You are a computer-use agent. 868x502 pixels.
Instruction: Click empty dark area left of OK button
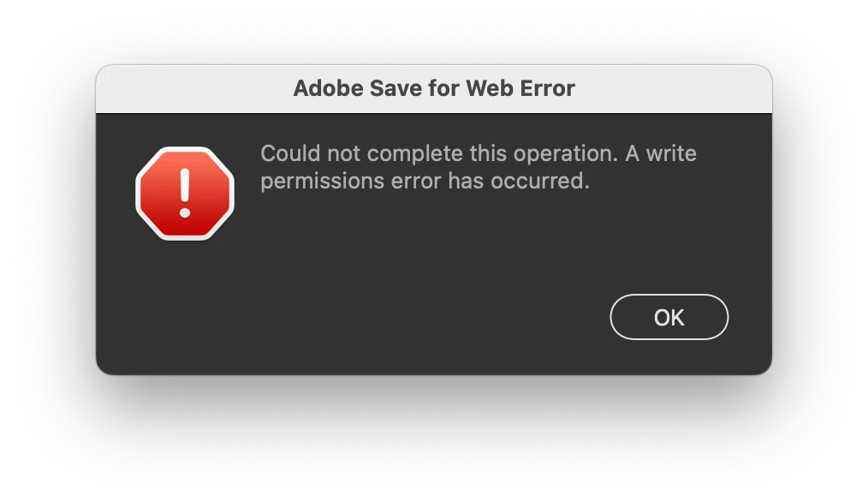pos(388,317)
